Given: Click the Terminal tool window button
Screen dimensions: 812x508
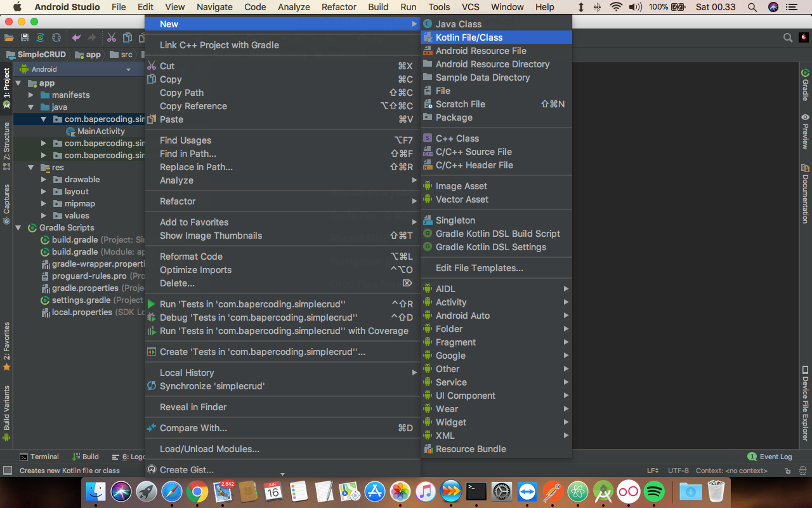Looking at the screenshot, I should pyautogui.click(x=39, y=457).
